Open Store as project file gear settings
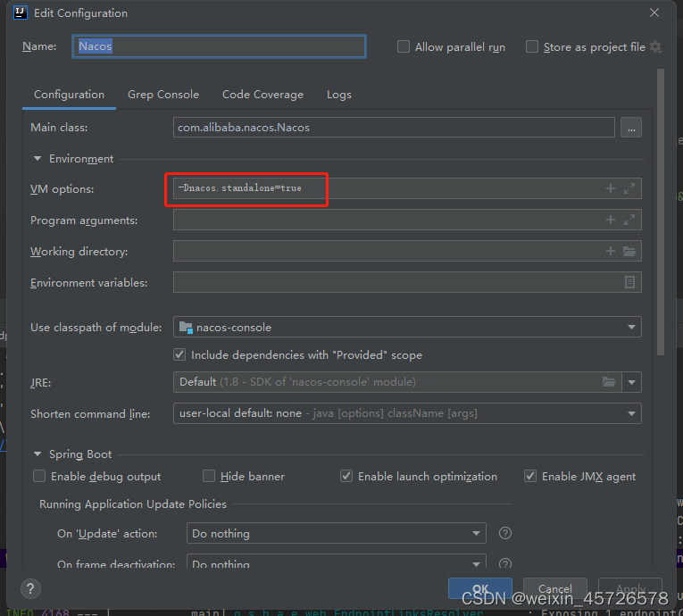This screenshot has width=683, height=616. pyautogui.click(x=655, y=47)
